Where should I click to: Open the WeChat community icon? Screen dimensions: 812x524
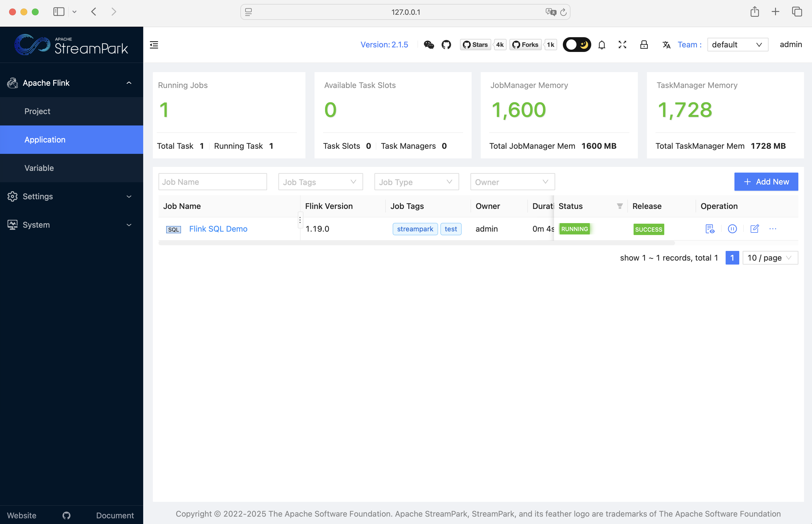coord(429,45)
